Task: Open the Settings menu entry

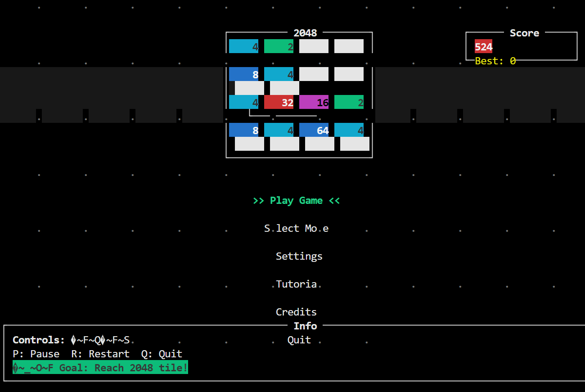Action: coord(299,257)
